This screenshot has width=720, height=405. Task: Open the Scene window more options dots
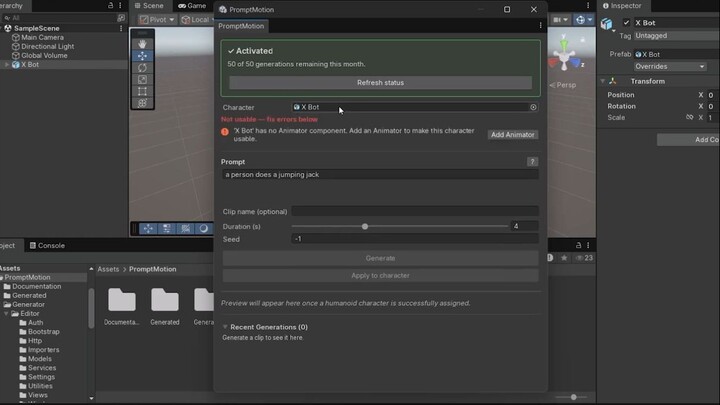point(588,6)
